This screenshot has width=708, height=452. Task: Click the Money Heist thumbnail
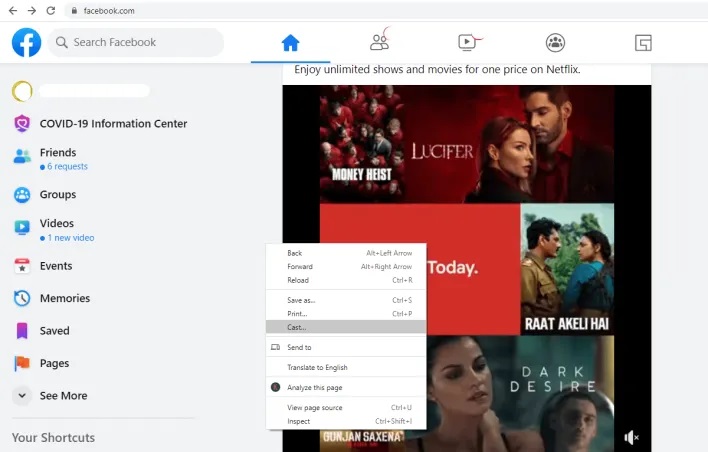tap(362, 144)
